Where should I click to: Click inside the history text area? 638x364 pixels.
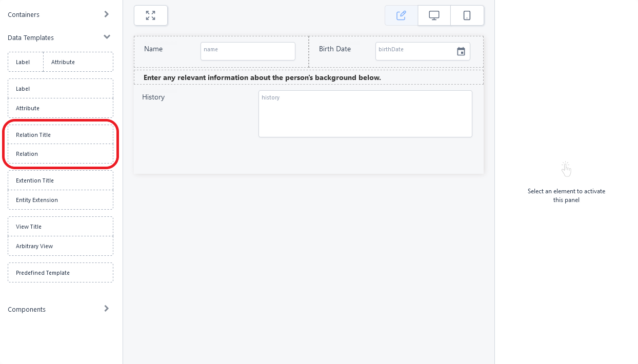point(365,114)
